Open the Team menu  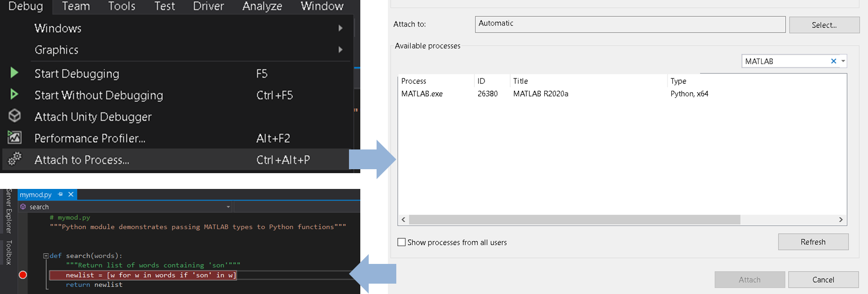pos(76,6)
